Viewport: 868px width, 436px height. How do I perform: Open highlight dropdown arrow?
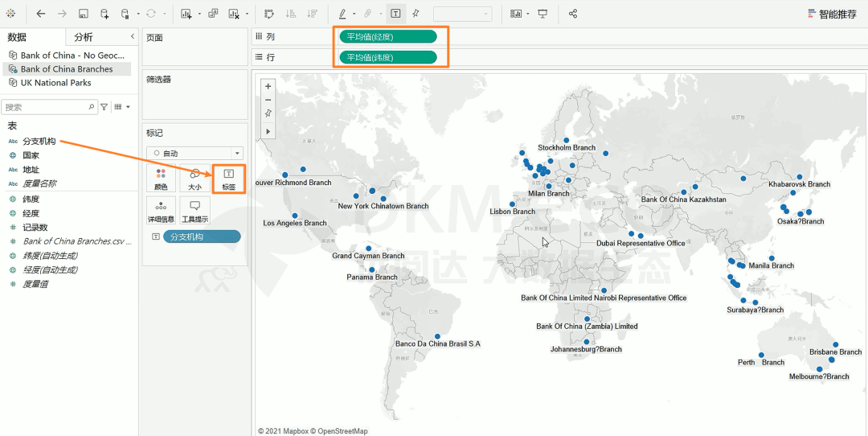coord(354,14)
